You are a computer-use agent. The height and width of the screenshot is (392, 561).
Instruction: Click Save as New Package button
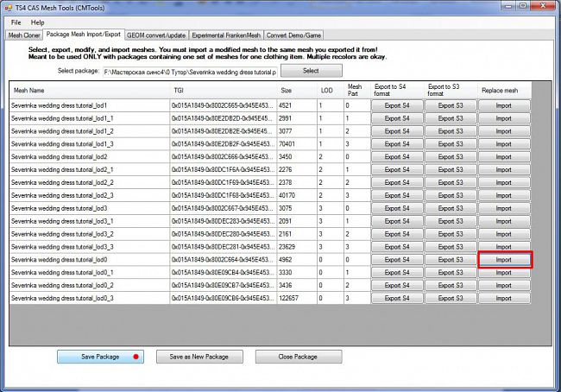click(199, 357)
